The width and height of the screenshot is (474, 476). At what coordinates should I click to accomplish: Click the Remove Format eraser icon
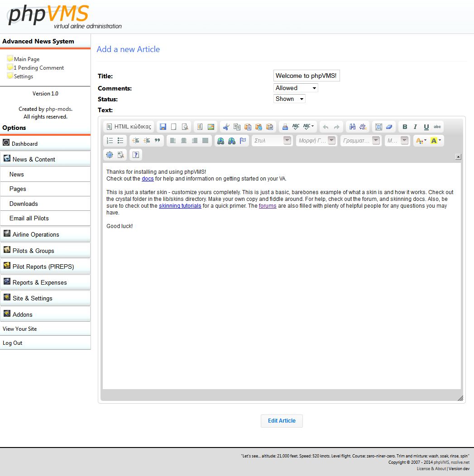point(389,127)
